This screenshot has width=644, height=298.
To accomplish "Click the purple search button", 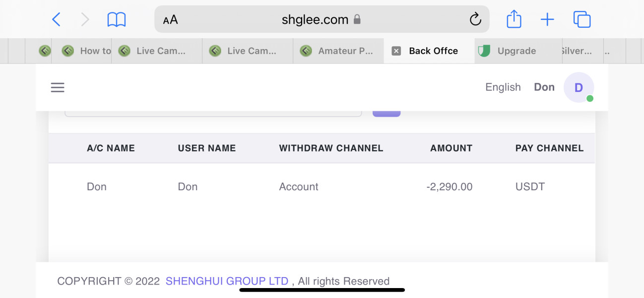I will pyautogui.click(x=386, y=113).
